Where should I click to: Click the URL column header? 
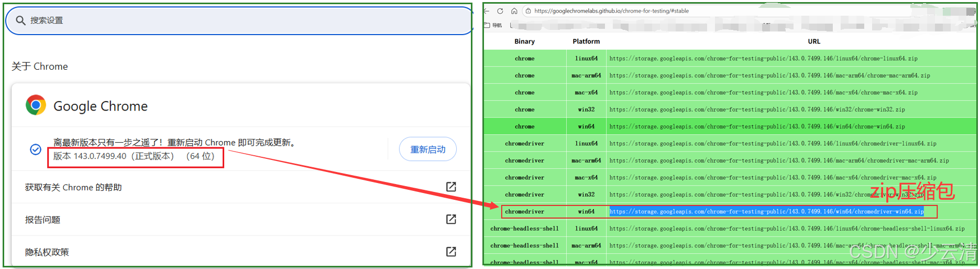814,41
